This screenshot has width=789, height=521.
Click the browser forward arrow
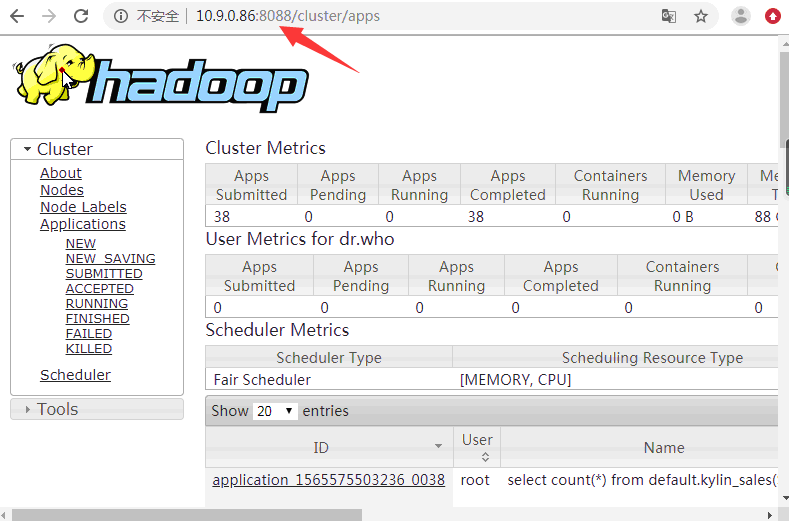click(49, 16)
